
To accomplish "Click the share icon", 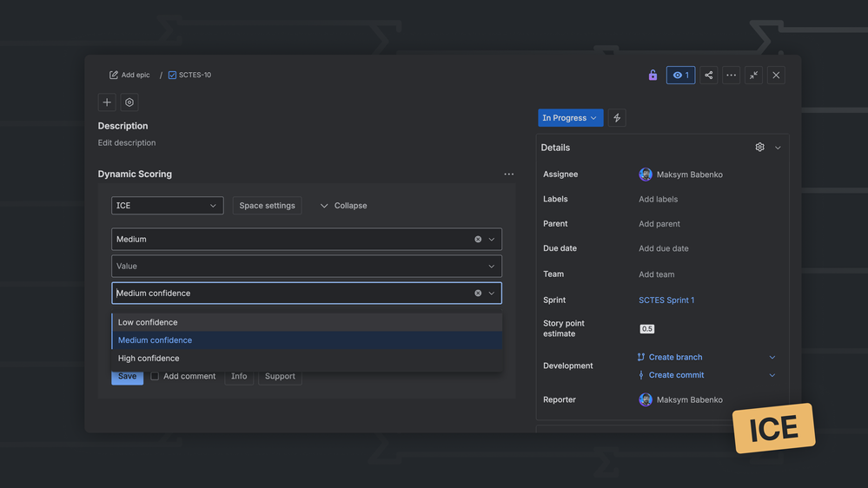I will click(x=709, y=76).
